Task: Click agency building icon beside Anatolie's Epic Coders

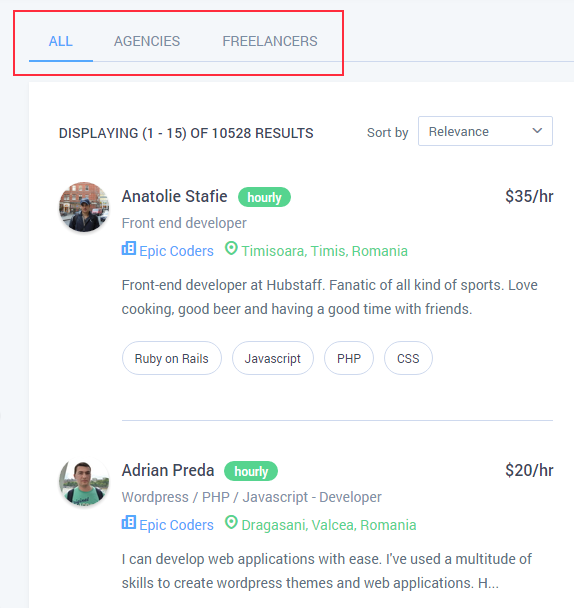Action: click(x=129, y=249)
